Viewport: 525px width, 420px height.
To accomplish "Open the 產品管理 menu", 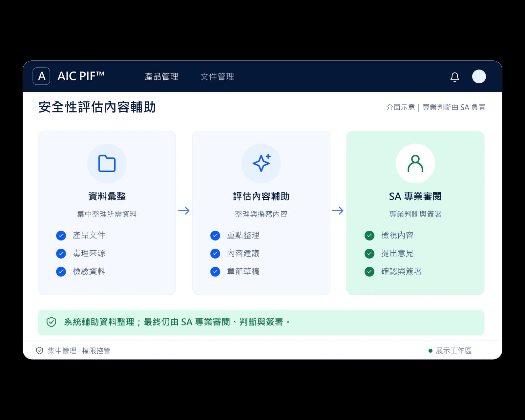I will coord(161,76).
